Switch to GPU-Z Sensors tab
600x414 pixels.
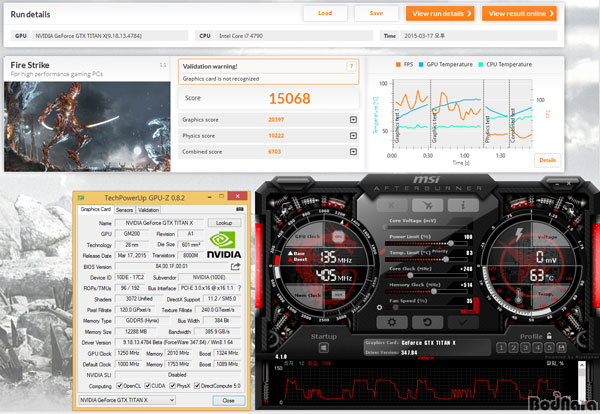[x=124, y=210]
